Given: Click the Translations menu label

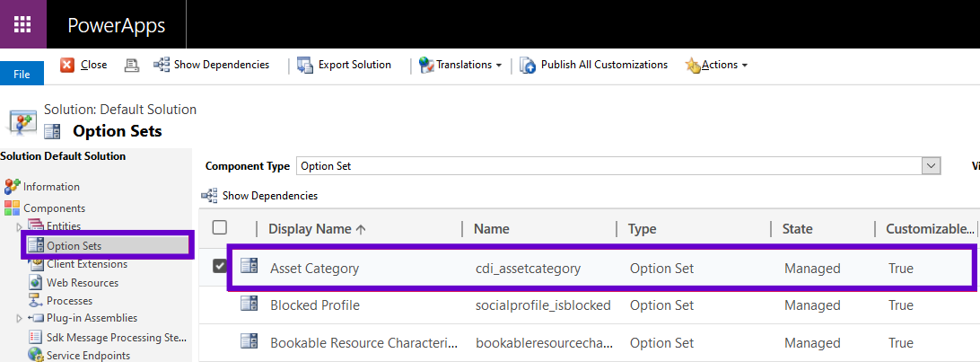Looking at the screenshot, I should (464, 65).
